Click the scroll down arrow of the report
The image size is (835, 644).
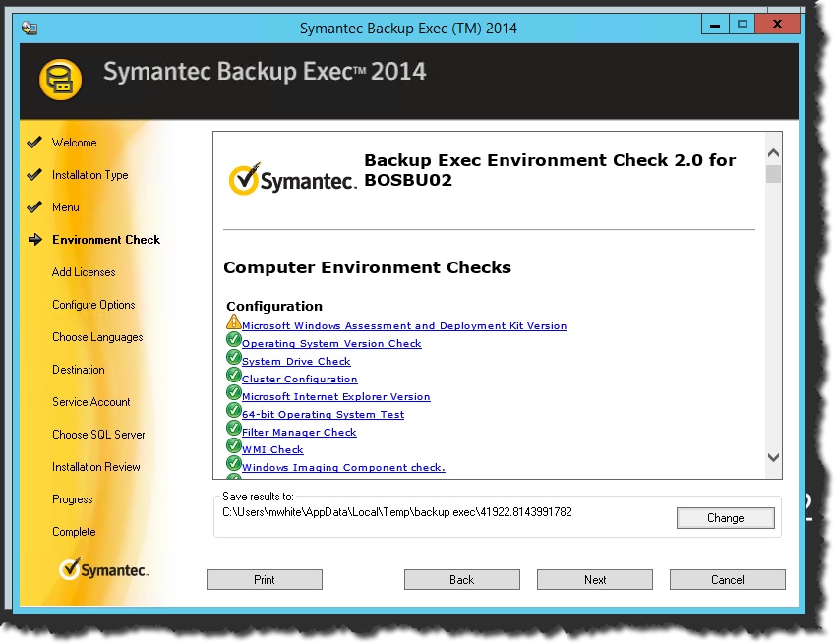(774, 457)
